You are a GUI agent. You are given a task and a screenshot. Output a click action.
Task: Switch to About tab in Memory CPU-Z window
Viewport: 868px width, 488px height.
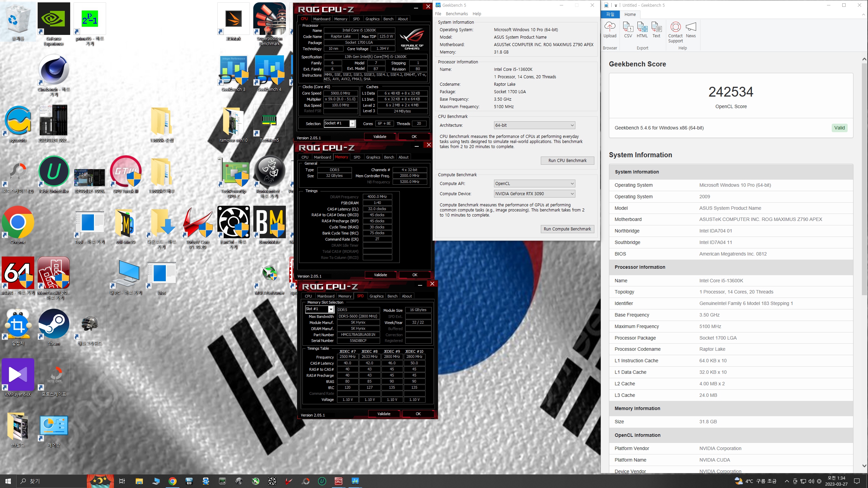403,157
